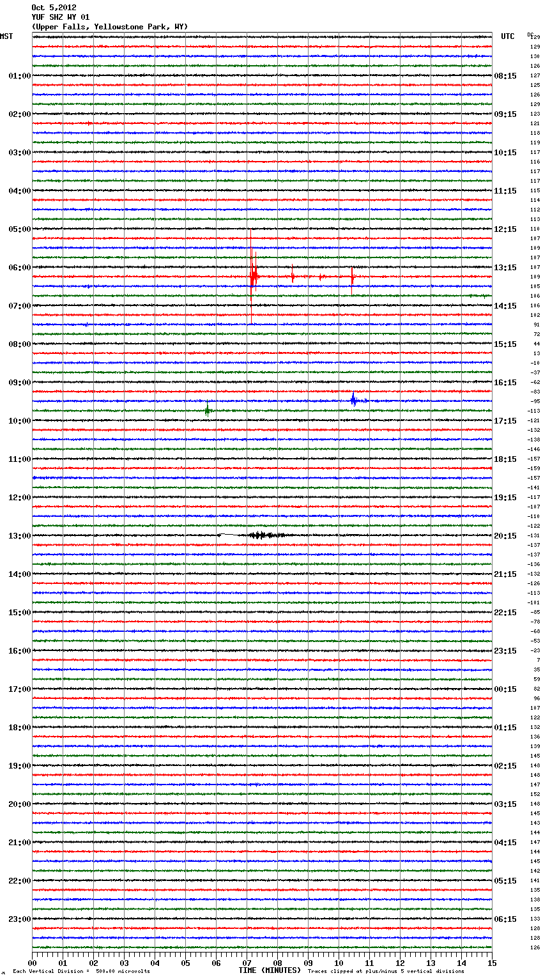Click the DC offset value '91'
The image size is (543, 980).
537,325
